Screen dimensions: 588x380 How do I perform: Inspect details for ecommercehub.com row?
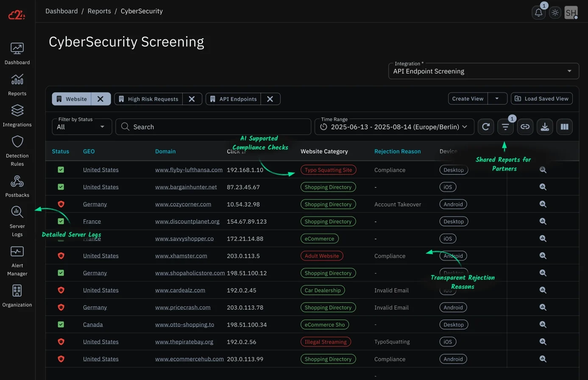[x=543, y=359]
